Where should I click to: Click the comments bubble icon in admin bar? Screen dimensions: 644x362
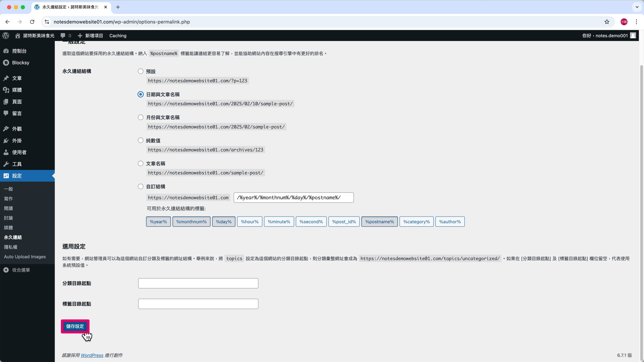pos(63,36)
